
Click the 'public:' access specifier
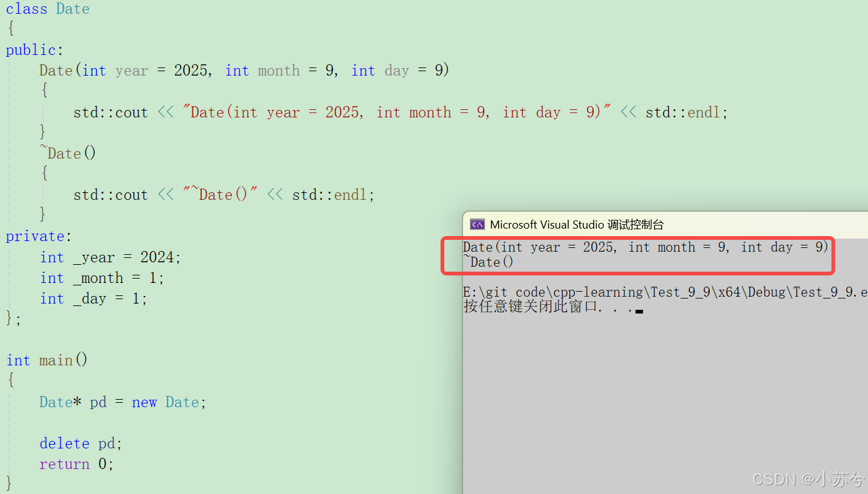click(x=35, y=50)
